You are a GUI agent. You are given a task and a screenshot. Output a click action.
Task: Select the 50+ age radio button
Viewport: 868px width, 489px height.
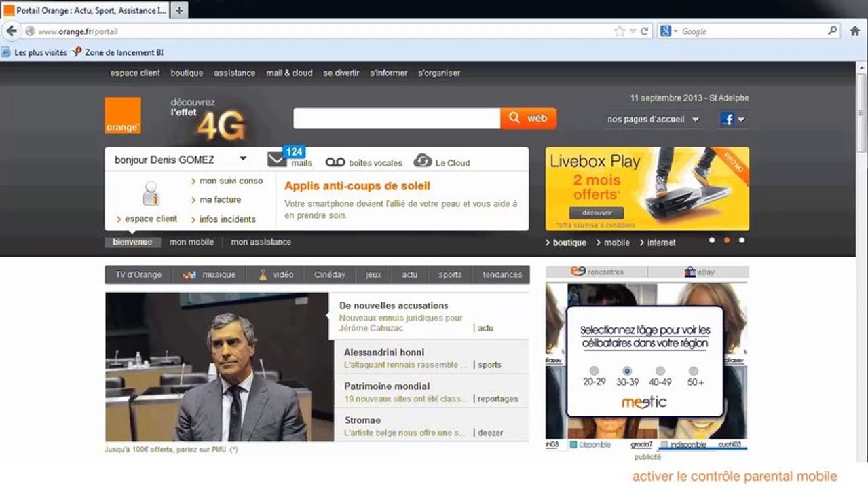point(694,371)
